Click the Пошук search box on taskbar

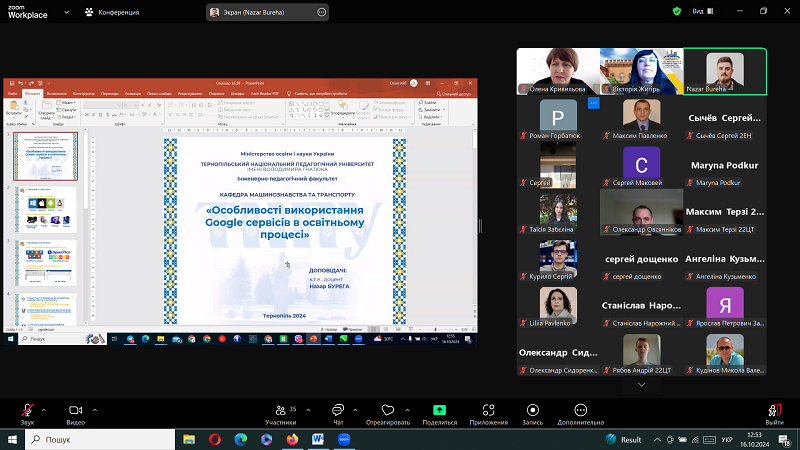coord(100,439)
